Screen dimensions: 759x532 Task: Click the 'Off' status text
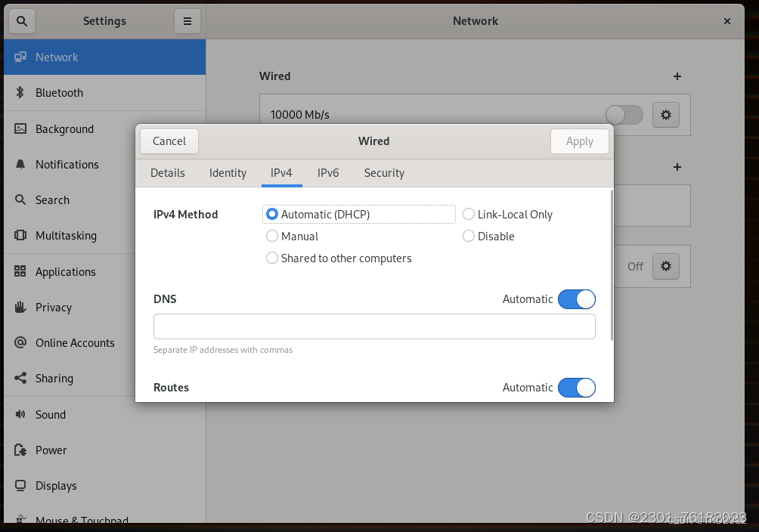click(x=635, y=266)
